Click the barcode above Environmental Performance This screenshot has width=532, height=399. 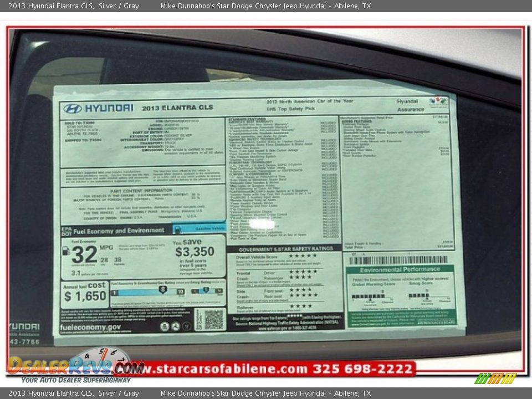tap(398, 260)
